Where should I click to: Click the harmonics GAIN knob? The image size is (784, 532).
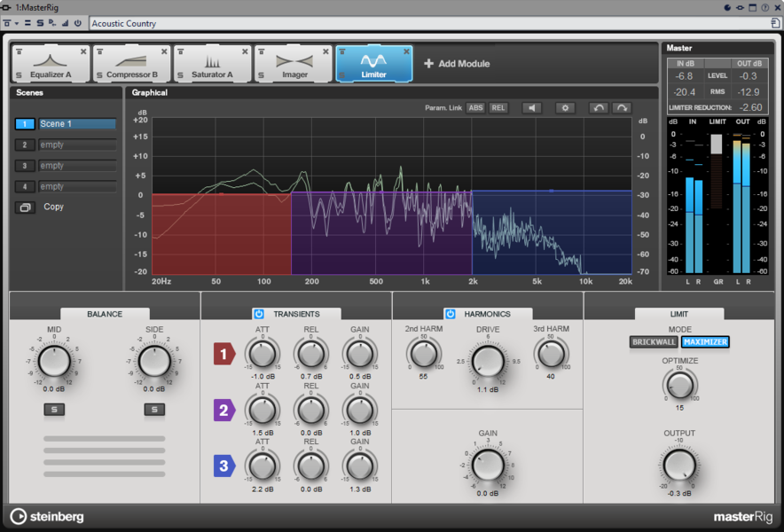coord(488,465)
